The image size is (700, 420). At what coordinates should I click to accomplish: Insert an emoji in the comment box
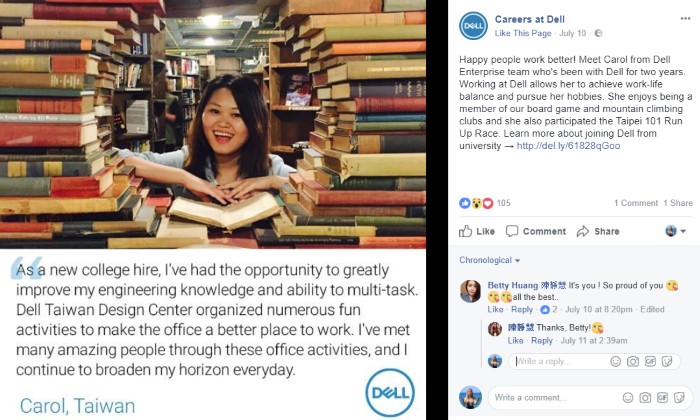click(x=628, y=397)
